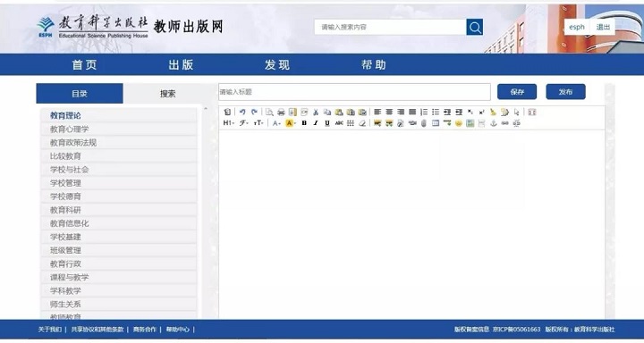Click the print icon in the editor
This screenshot has height=343, width=644.
[x=281, y=112]
